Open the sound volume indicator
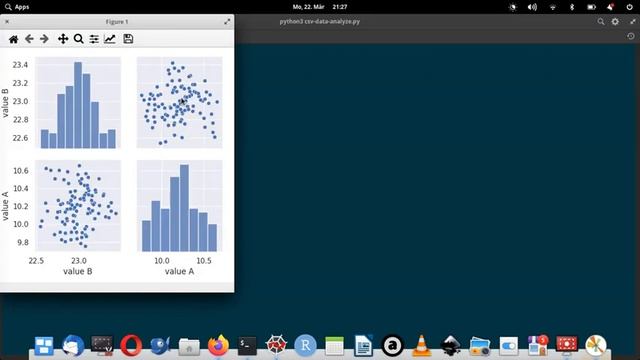This screenshot has width=640, height=360. click(532, 7)
